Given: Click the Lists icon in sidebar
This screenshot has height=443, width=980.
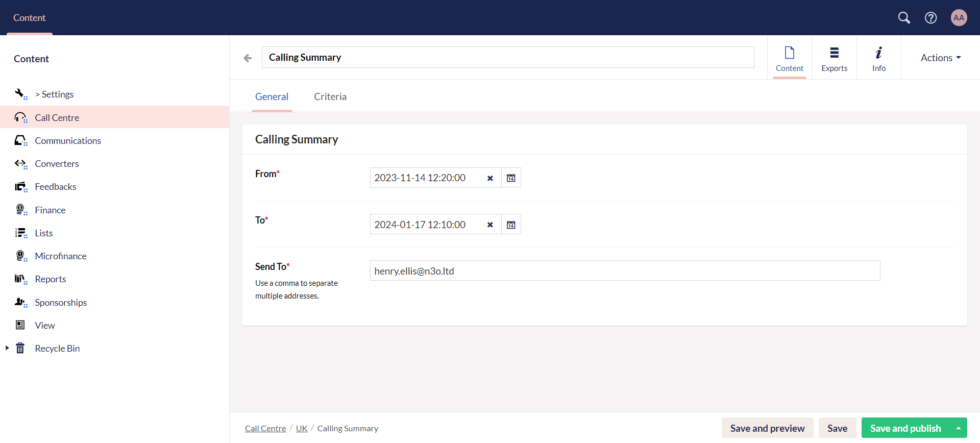Looking at the screenshot, I should (x=20, y=233).
